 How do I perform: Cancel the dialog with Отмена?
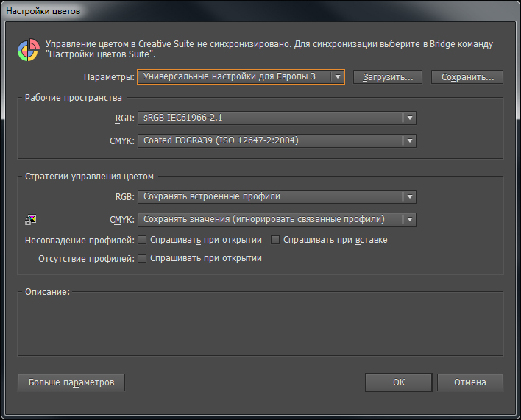point(469,382)
